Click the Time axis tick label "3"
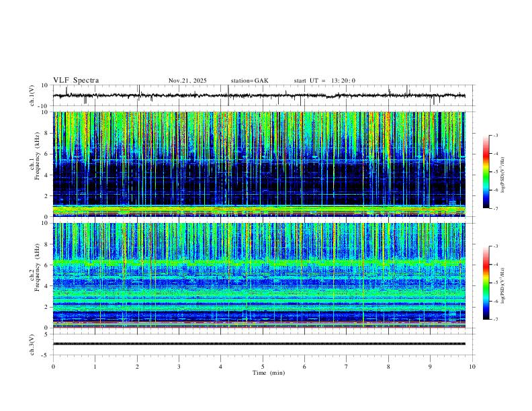 (x=179, y=367)
